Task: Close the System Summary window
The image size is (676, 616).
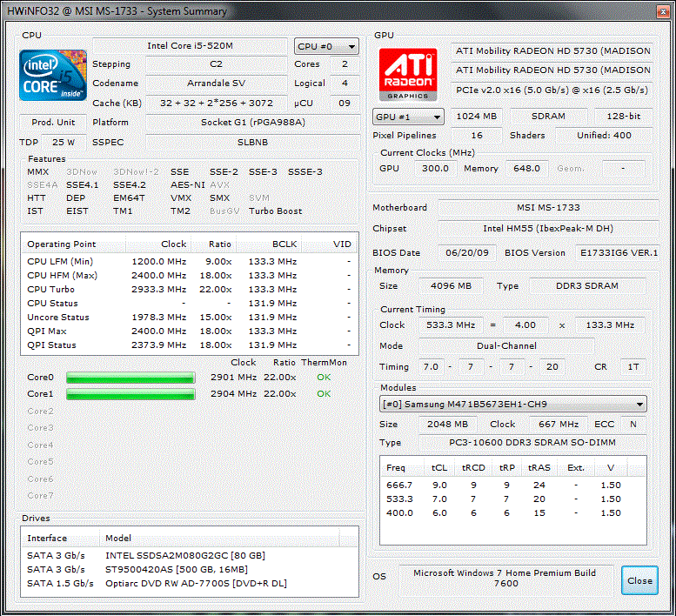Action: click(x=663, y=11)
